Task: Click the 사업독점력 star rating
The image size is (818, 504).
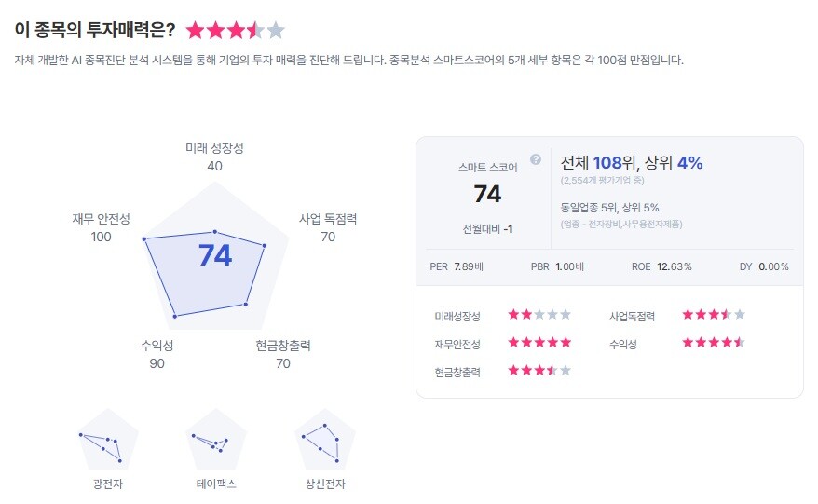Action: (x=714, y=315)
